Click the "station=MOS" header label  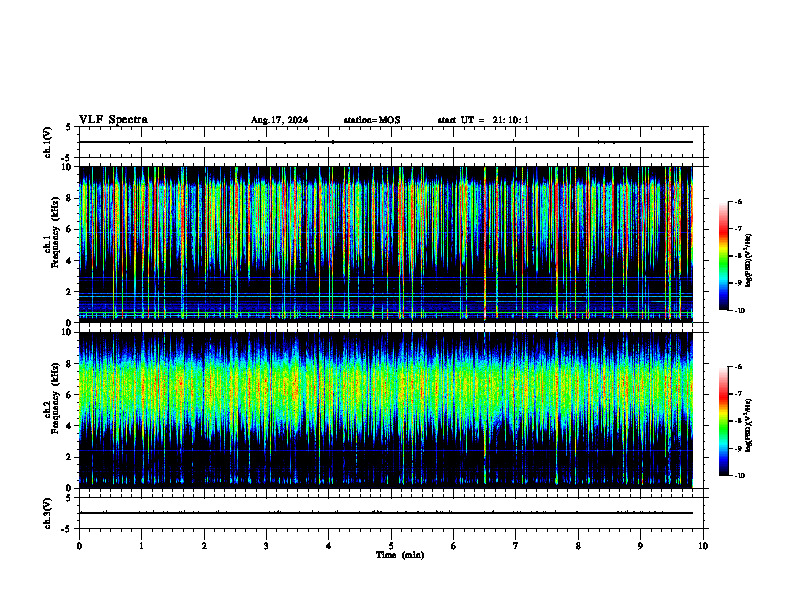click(372, 120)
